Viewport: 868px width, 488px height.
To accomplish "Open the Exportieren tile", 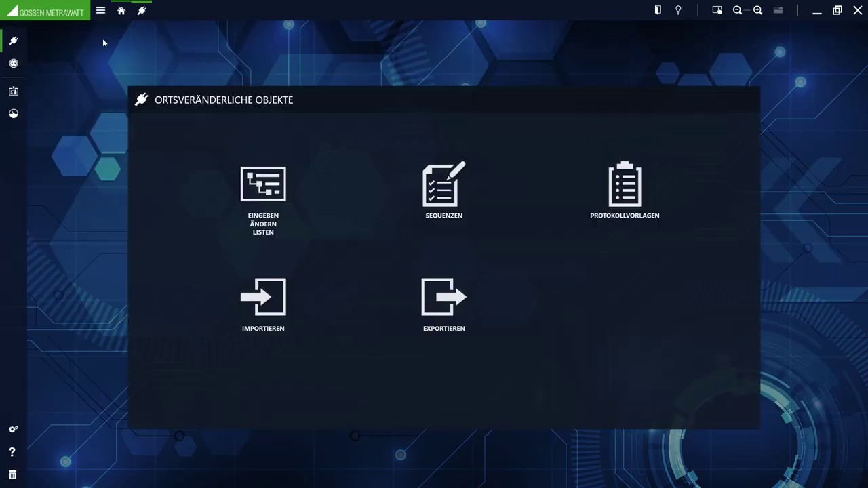I will click(x=444, y=305).
